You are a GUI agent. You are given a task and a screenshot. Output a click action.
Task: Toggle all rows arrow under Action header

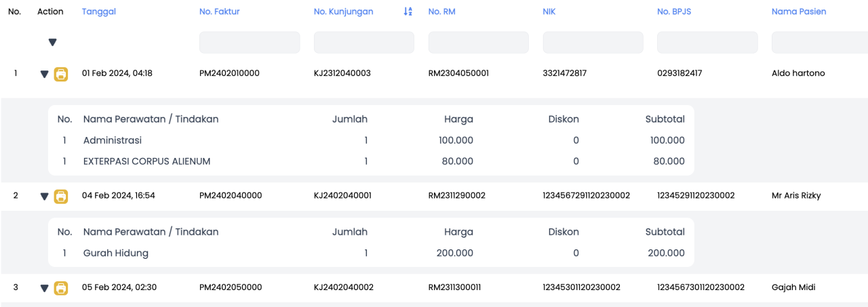click(52, 43)
